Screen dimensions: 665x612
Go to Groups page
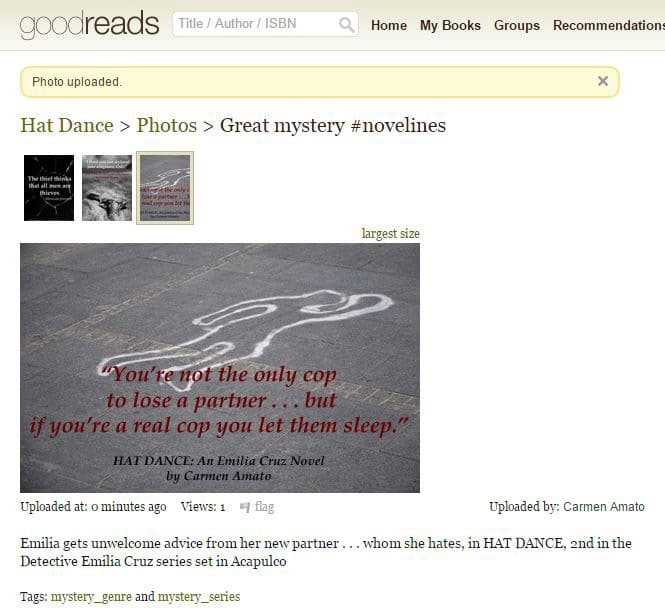(517, 25)
